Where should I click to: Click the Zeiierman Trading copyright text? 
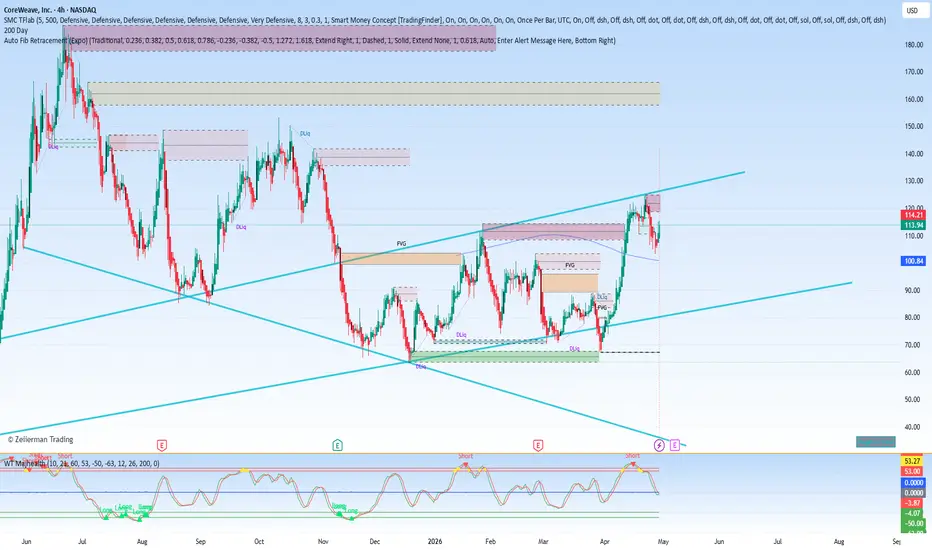tap(40, 439)
